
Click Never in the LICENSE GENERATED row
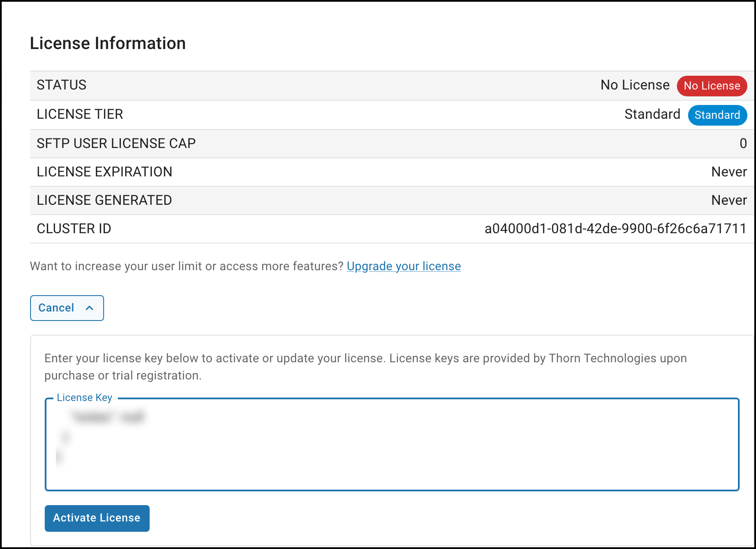[x=729, y=200]
